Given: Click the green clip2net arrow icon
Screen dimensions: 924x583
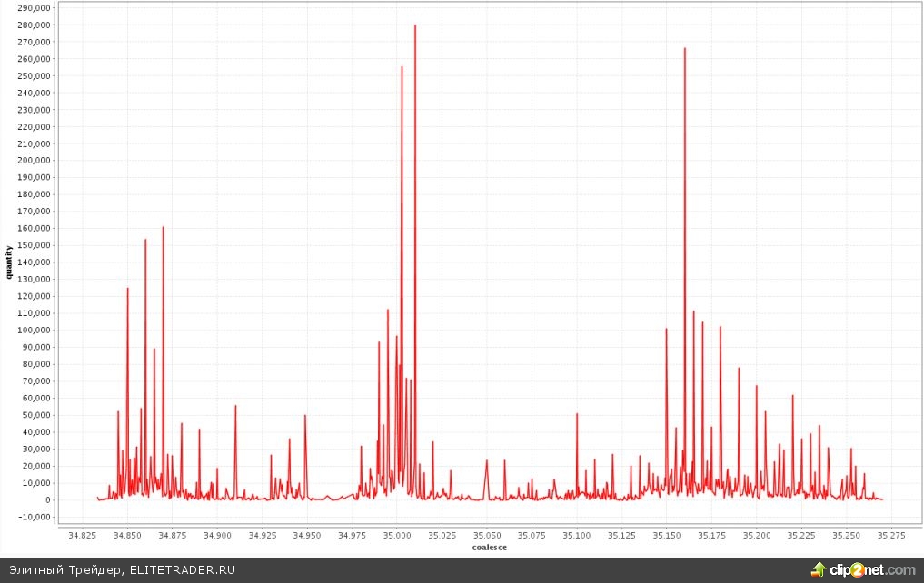Looking at the screenshot, I should 819,570.
